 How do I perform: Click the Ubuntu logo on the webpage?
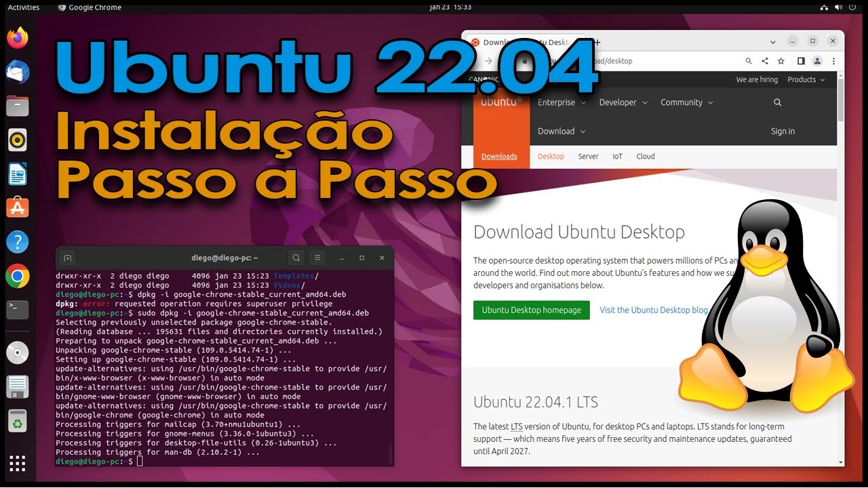click(x=501, y=102)
